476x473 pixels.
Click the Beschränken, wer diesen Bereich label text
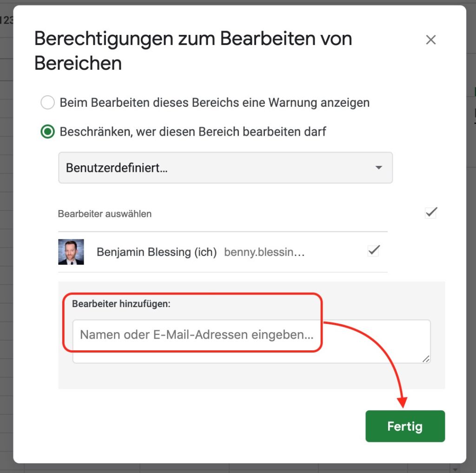[193, 131]
